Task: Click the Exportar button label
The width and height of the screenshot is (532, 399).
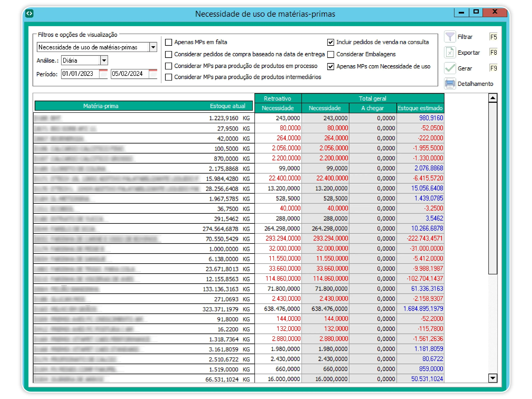Action: click(x=468, y=53)
